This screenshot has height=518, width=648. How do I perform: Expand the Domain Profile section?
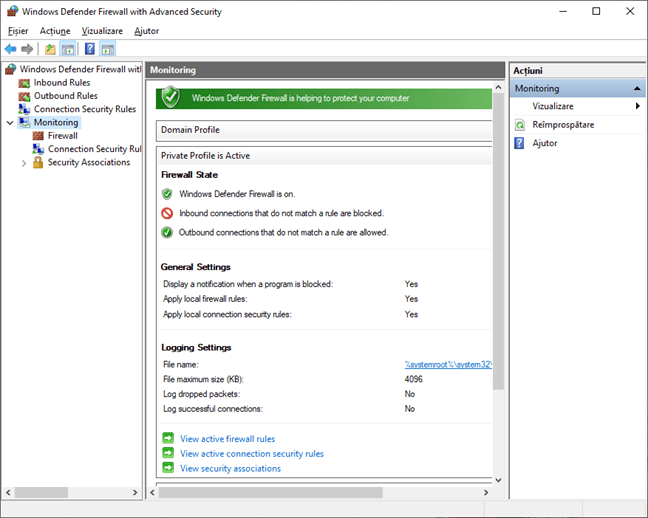[x=324, y=130]
